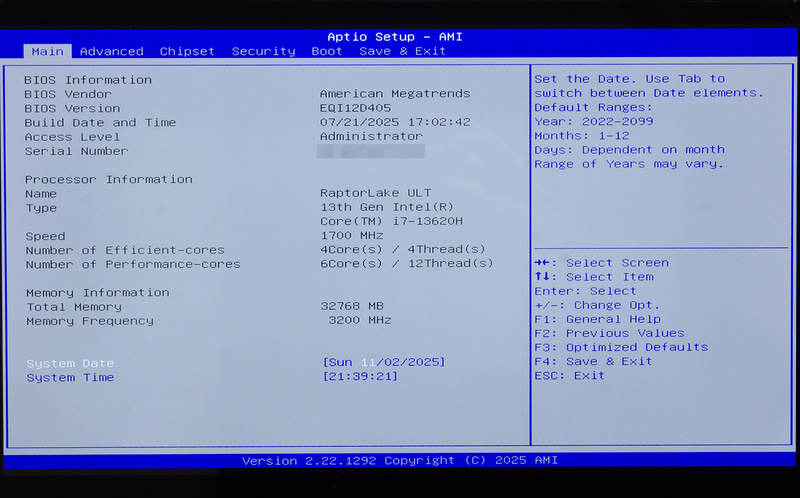Click the 13th Gen Intel(R) type value

point(387,207)
